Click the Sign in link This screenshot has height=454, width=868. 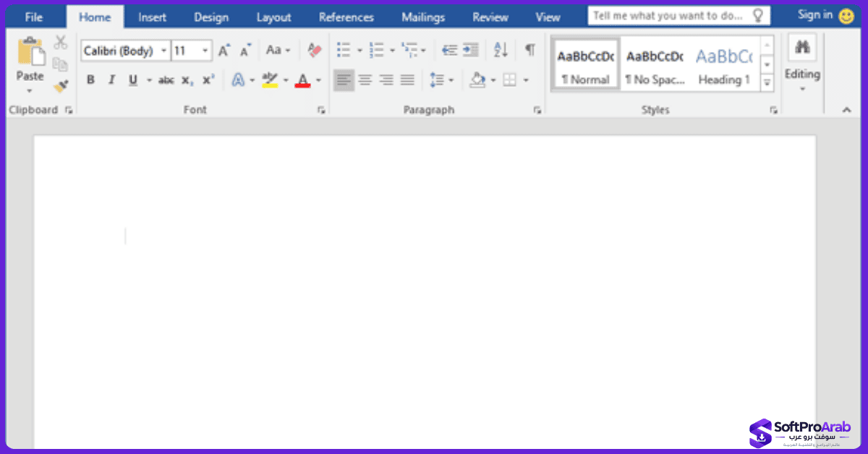pyautogui.click(x=815, y=15)
